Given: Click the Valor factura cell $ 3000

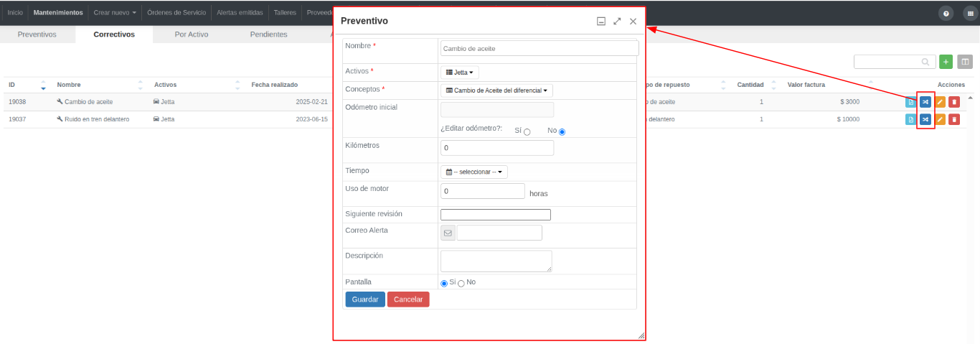Looking at the screenshot, I should tap(849, 102).
